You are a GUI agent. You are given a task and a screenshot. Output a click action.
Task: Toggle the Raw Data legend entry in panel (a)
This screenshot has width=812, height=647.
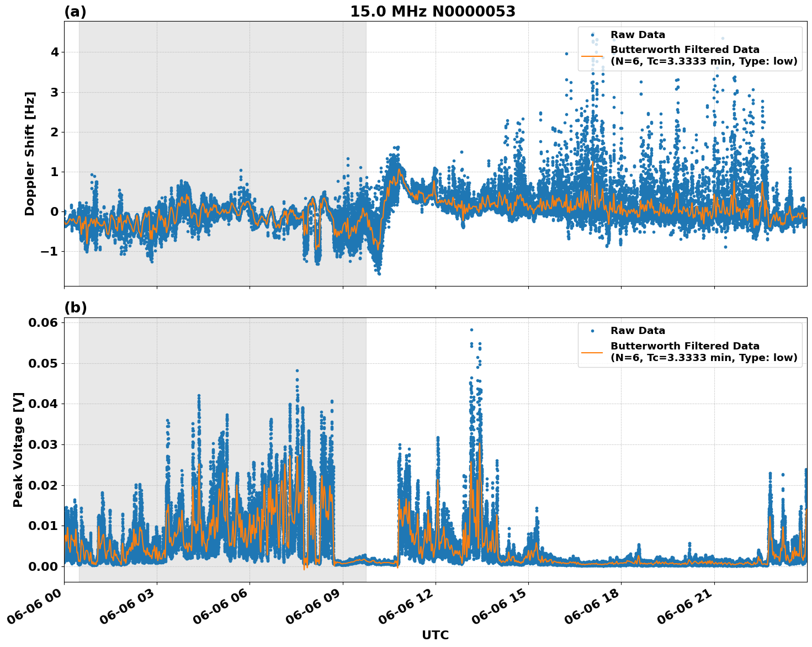(638, 33)
